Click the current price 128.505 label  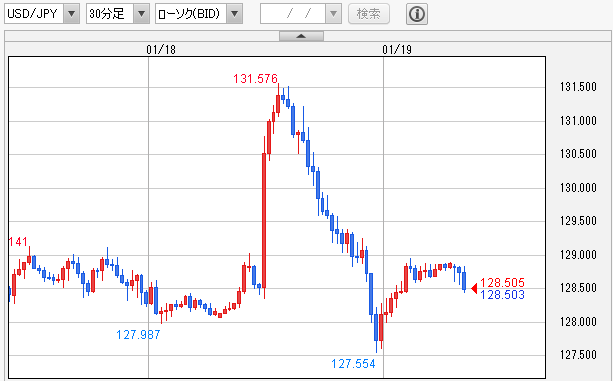coord(502,283)
